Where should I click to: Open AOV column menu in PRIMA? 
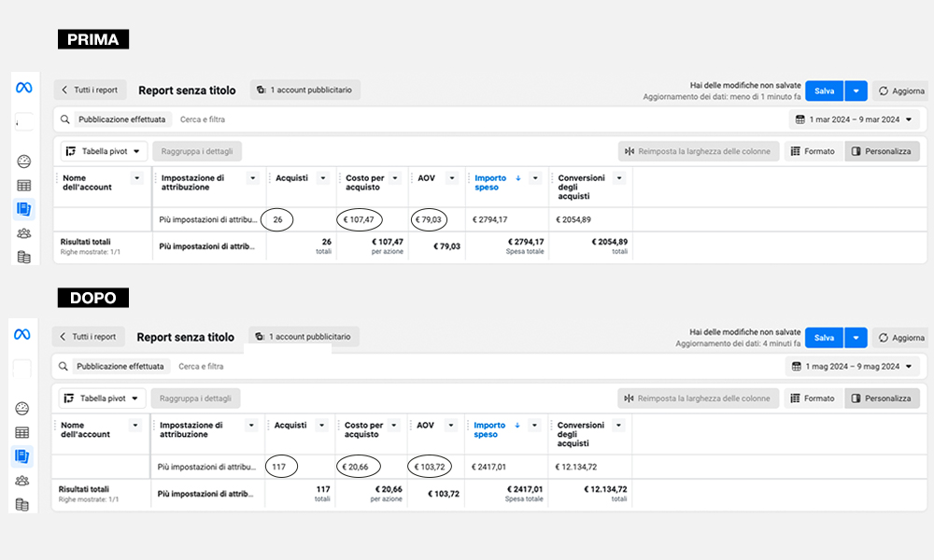(x=452, y=178)
